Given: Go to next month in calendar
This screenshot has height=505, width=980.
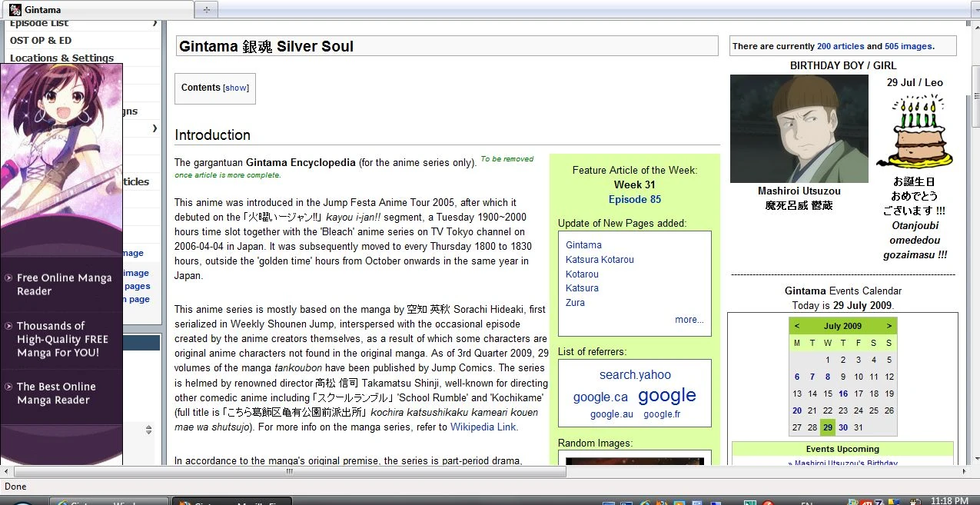Looking at the screenshot, I should coord(889,326).
